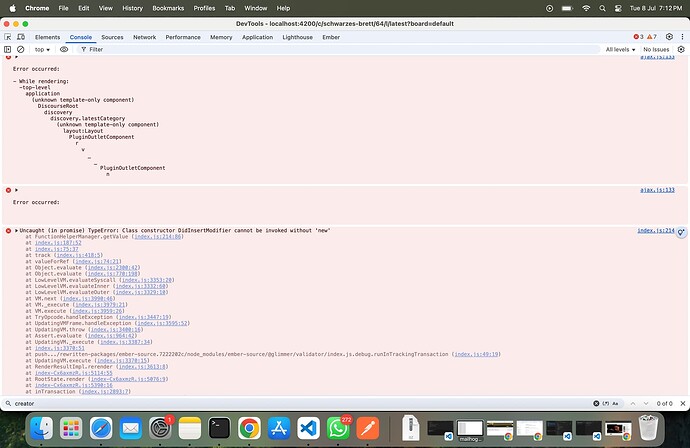Open System Settings from the Dock
The width and height of the screenshot is (690, 448).
160,428
